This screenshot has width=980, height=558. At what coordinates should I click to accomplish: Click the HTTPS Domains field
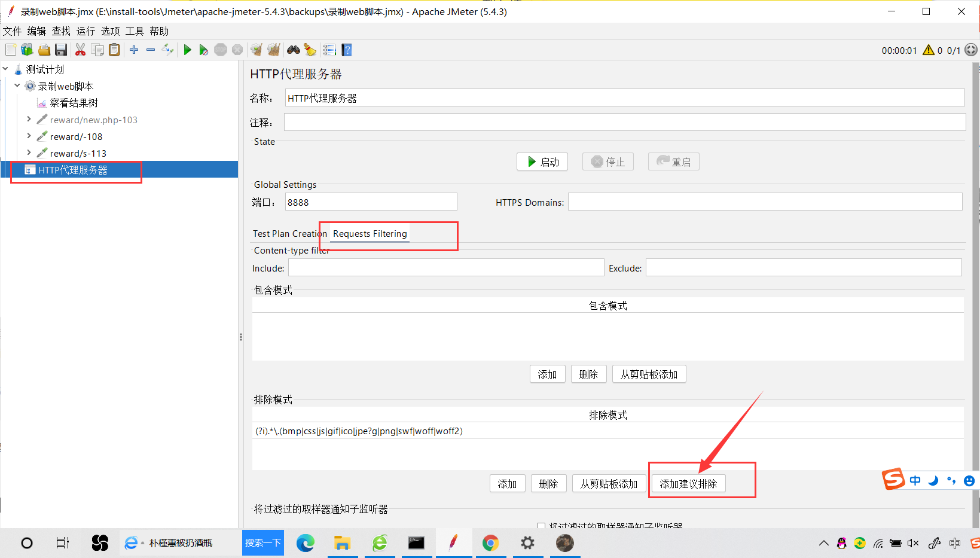[765, 202]
